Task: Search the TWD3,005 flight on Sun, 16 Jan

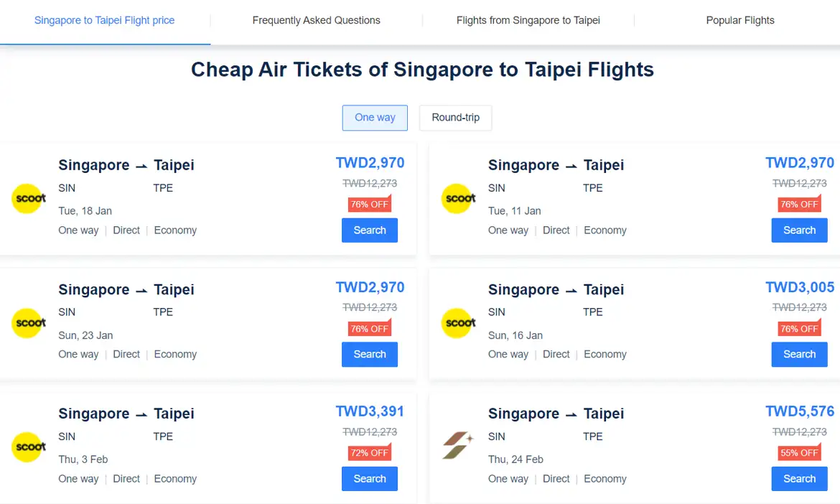Action: [x=799, y=355]
